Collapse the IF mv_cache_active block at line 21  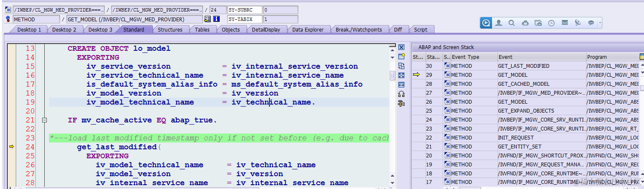44,120
